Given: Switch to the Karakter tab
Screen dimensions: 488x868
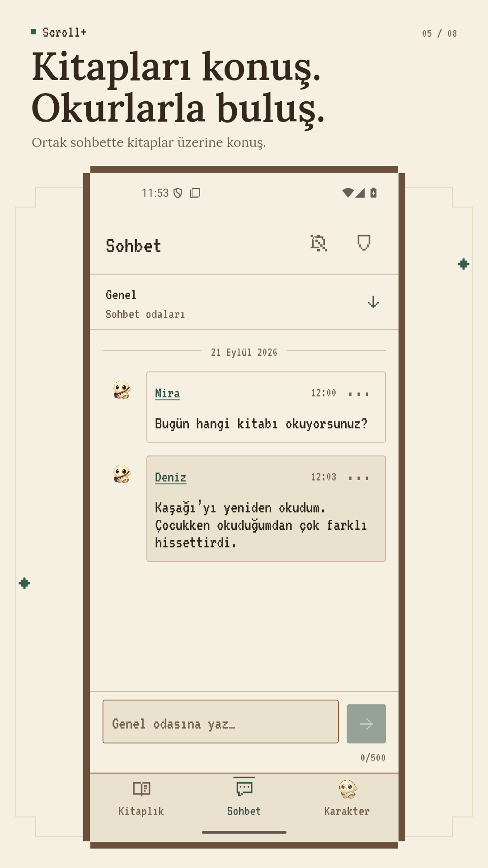Looking at the screenshot, I should [x=347, y=799].
